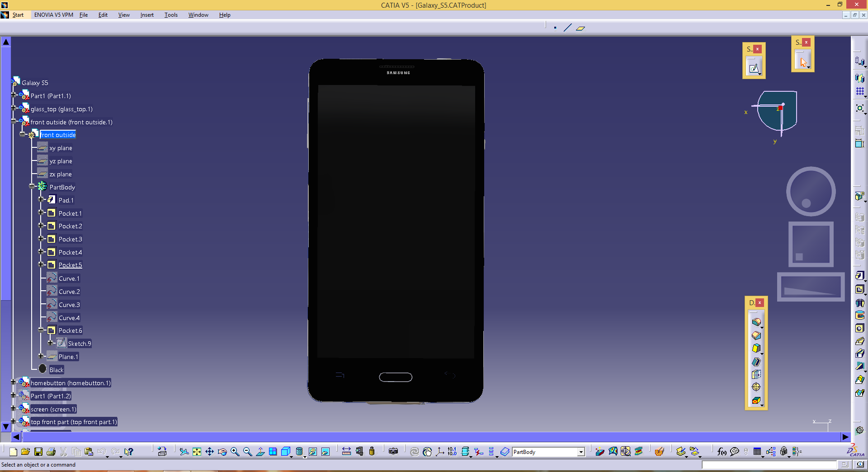Click the Formula f(x) icon
868x472 pixels.
tap(722, 452)
